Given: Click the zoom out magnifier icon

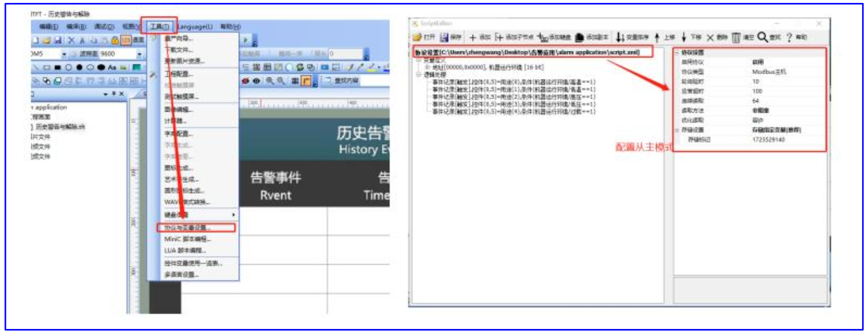Looking at the screenshot, I should pos(281,81).
